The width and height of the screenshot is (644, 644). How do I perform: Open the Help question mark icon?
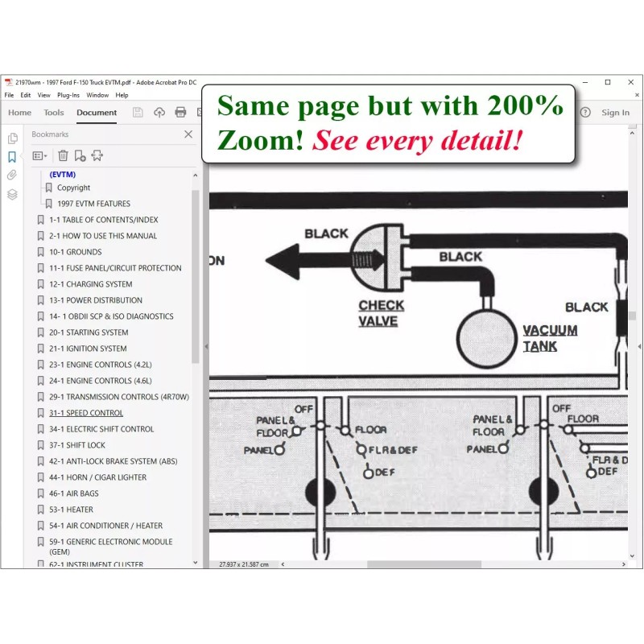click(585, 113)
